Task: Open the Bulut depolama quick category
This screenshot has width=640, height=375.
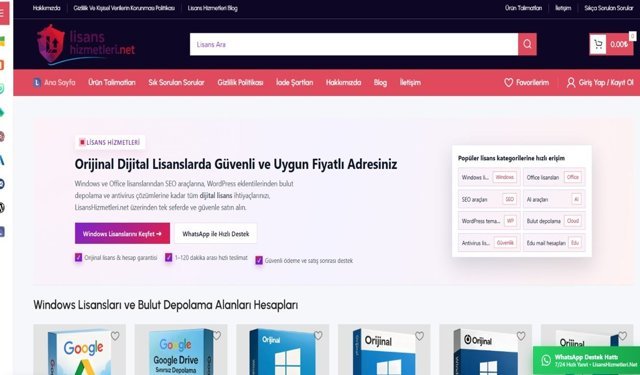Action: (554, 221)
